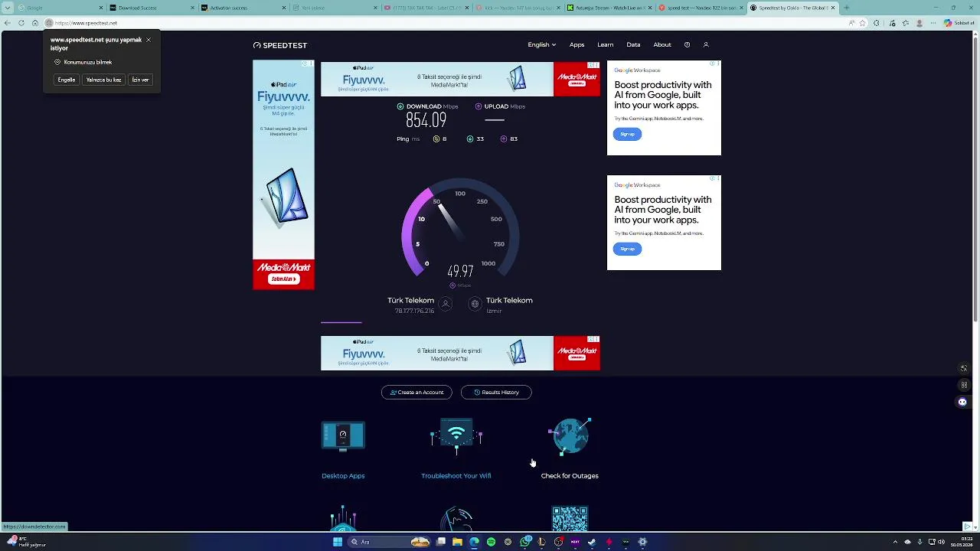980x551 pixels.
Task: Click the Desktop Apps monitor icon
Action: [x=343, y=435]
